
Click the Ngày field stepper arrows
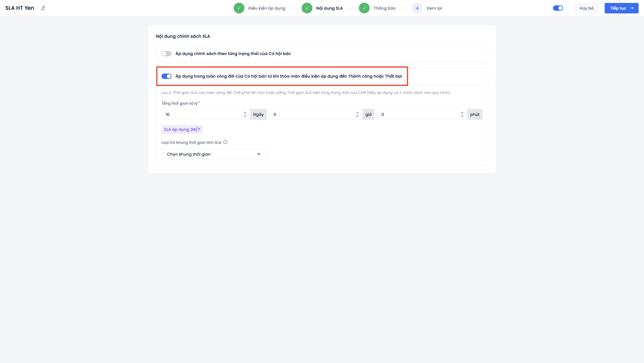coord(245,114)
